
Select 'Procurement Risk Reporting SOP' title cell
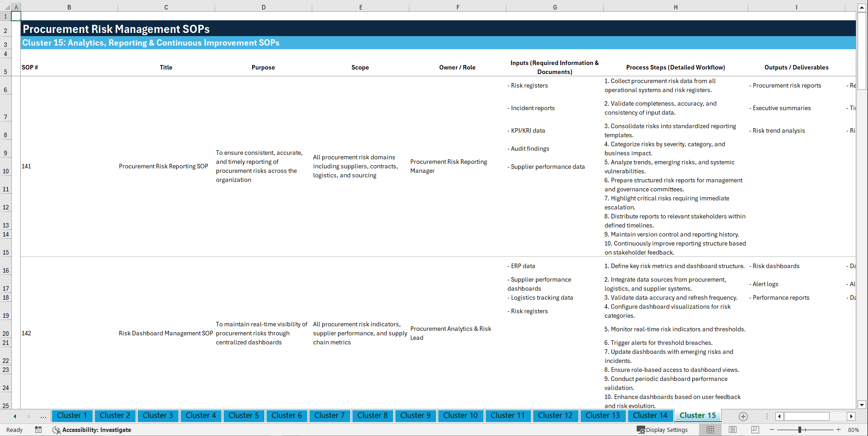166,167
